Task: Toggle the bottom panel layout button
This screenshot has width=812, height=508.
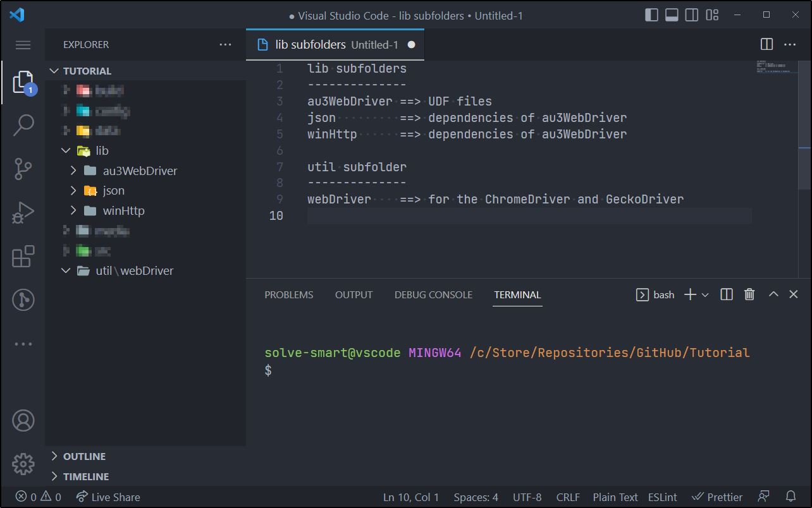Action: coord(672,15)
